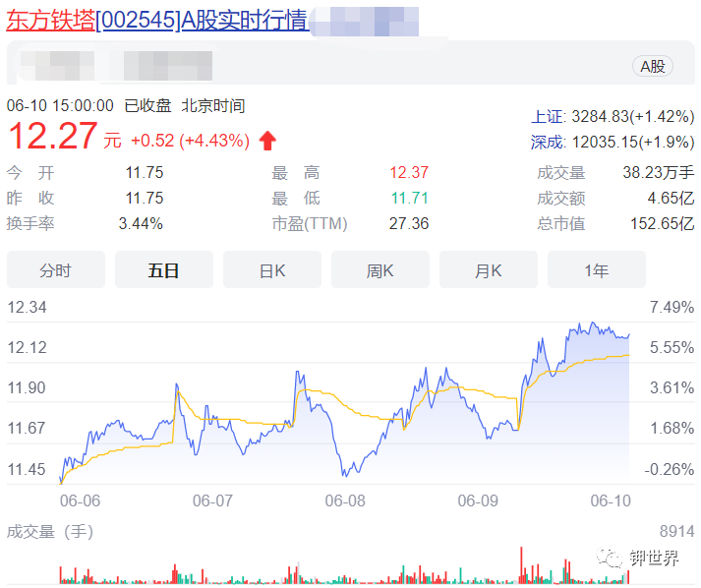Click the tallest red volume bar on 06-10

pos(521,565)
